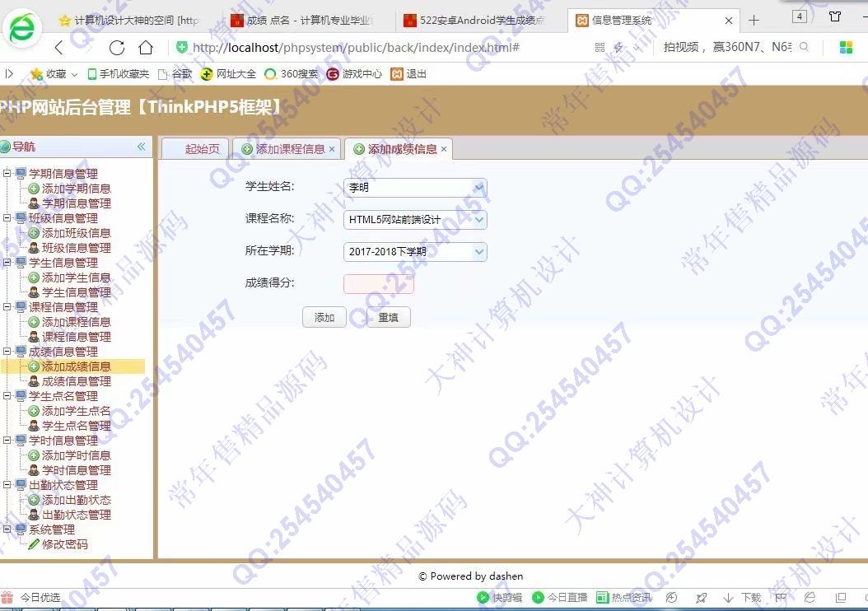Open 课程名称 dropdown HTML5网站前端设计
868x611 pixels.
(415, 220)
